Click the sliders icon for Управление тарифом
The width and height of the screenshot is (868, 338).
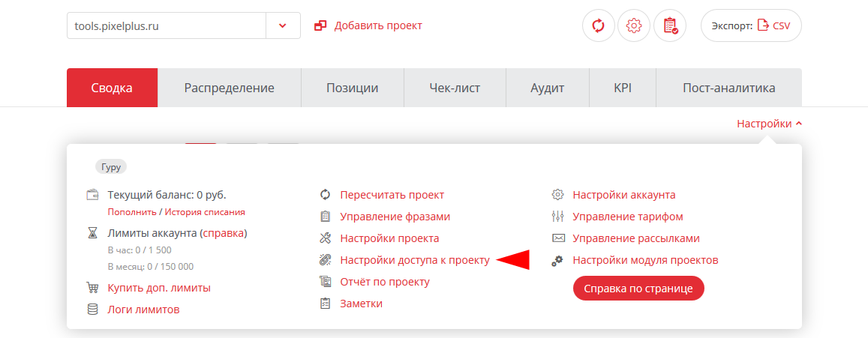pyautogui.click(x=557, y=217)
